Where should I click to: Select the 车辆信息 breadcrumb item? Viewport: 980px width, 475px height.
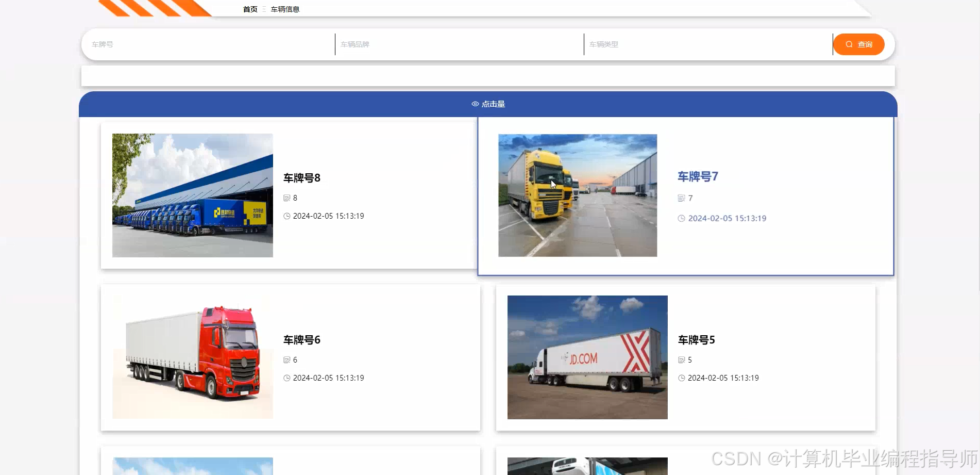[284, 9]
